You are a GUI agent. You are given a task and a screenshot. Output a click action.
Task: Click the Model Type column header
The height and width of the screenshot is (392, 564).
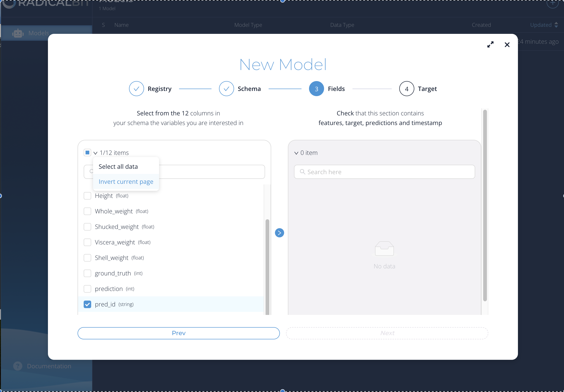248,25
